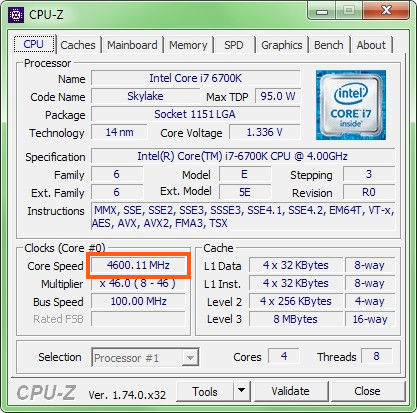417x413 pixels.
Task: Click the Tools button
Action: click(x=205, y=391)
